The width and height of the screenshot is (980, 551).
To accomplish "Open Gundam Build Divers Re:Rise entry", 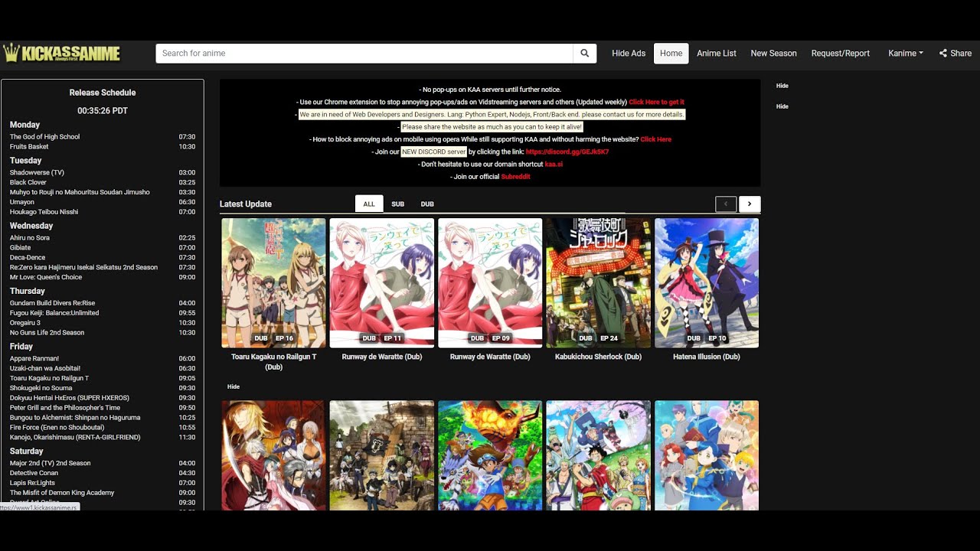I will point(52,303).
